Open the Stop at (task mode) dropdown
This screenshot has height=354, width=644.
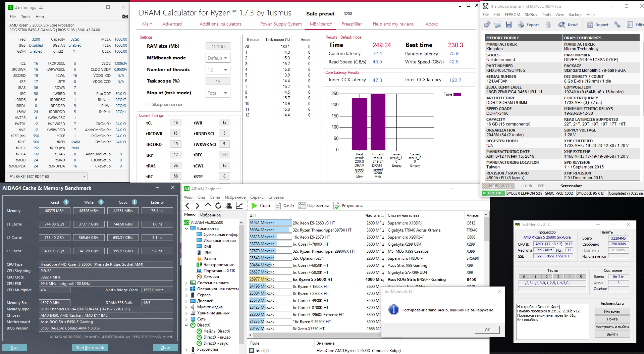(218, 93)
